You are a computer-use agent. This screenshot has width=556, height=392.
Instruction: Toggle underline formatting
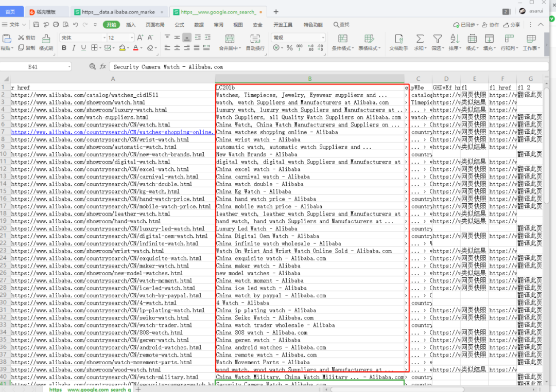click(x=83, y=48)
